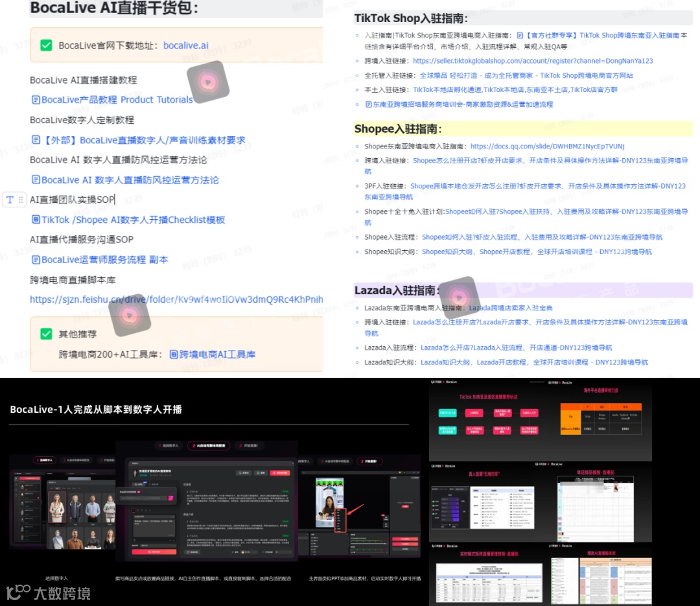The width and height of the screenshot is (700, 606).
Task: Click the doc icon before BocaLive运营师服务流程
Action: pos(36,259)
